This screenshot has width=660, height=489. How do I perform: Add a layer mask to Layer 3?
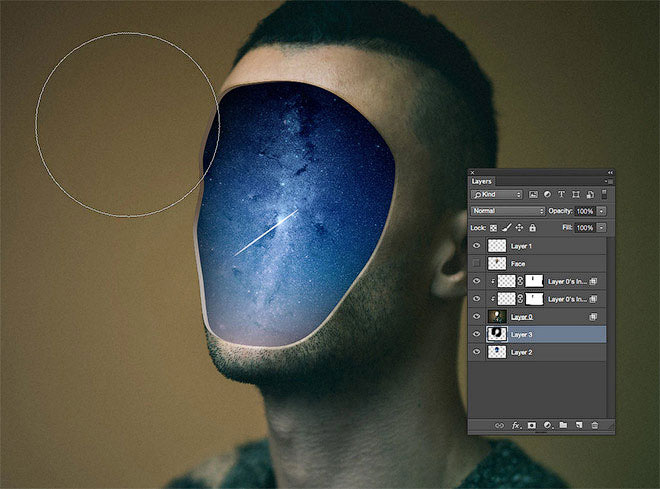pos(532,425)
